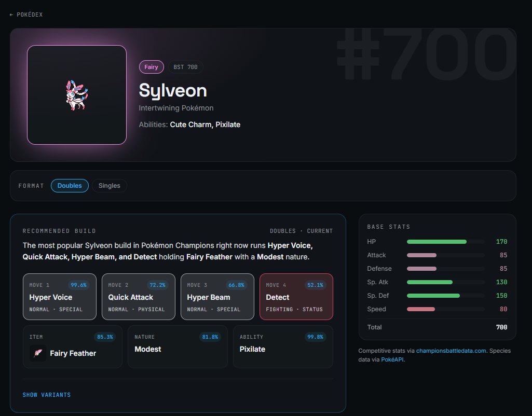Click the Fairy type badge
This screenshot has width=532, height=416.
(152, 67)
